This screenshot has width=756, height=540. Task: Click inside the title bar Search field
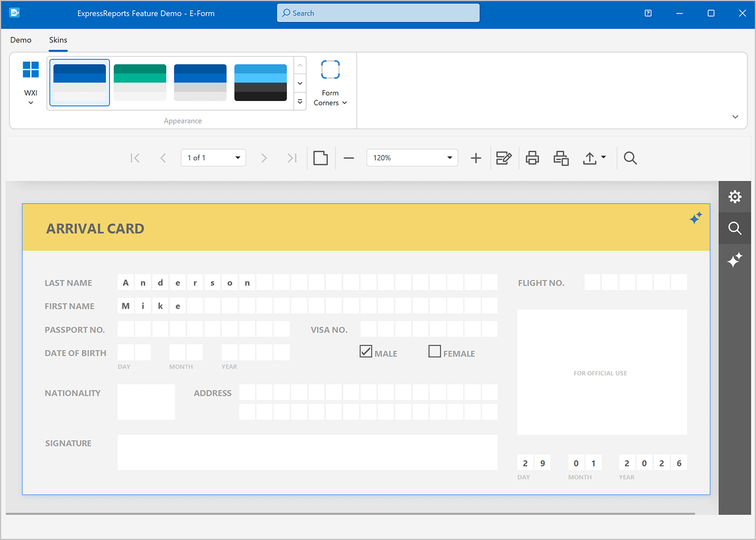point(378,12)
